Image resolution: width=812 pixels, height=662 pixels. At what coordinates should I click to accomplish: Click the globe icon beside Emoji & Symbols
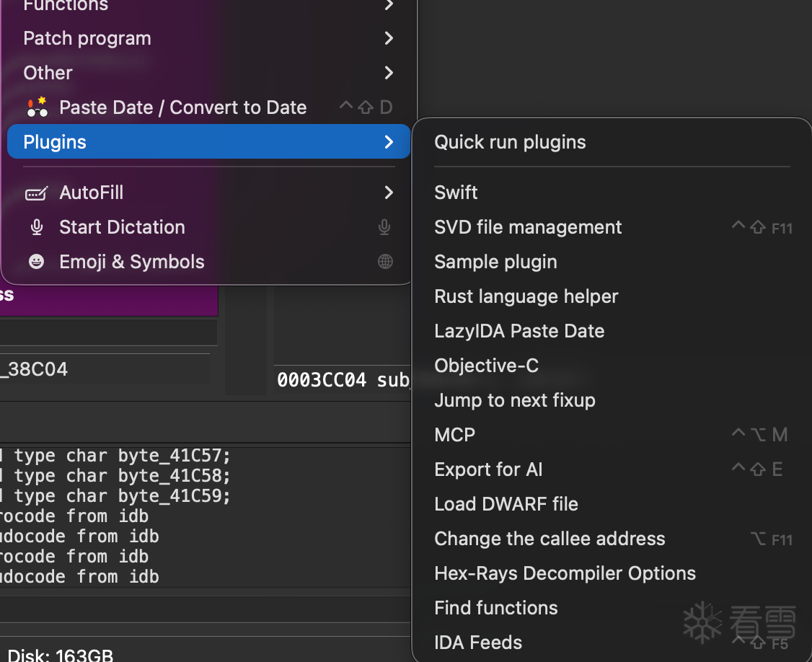click(386, 262)
